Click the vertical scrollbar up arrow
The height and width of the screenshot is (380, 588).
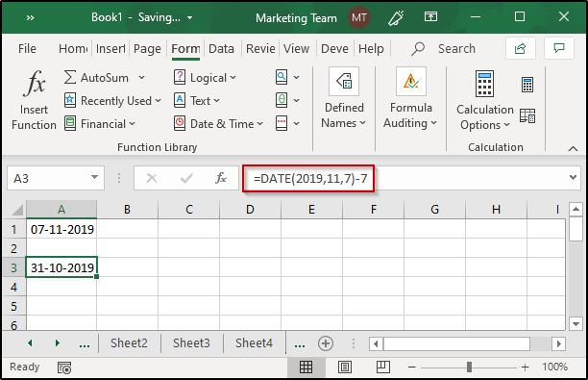coord(576,209)
